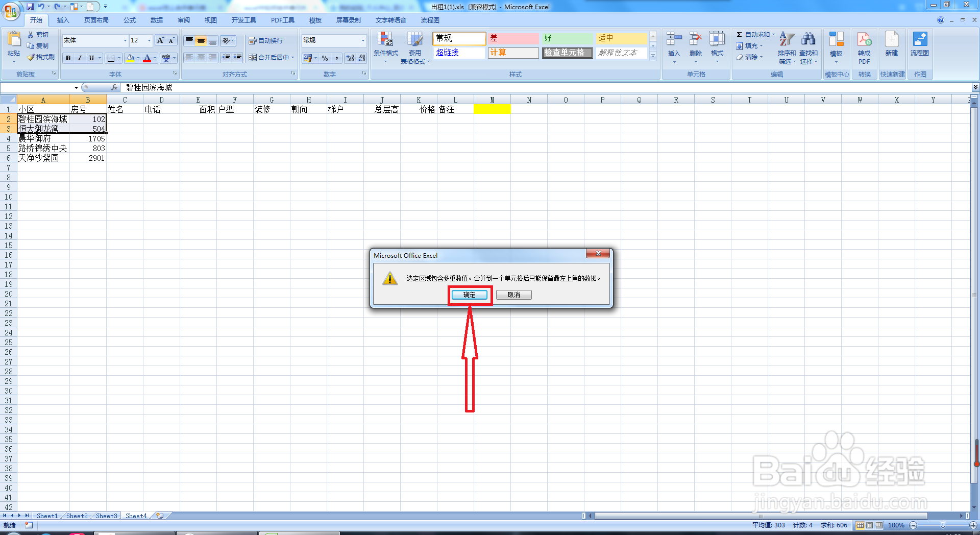Open the Formulas (公式) tab
Screen dimensions: 980x535
pyautogui.click(x=130, y=20)
